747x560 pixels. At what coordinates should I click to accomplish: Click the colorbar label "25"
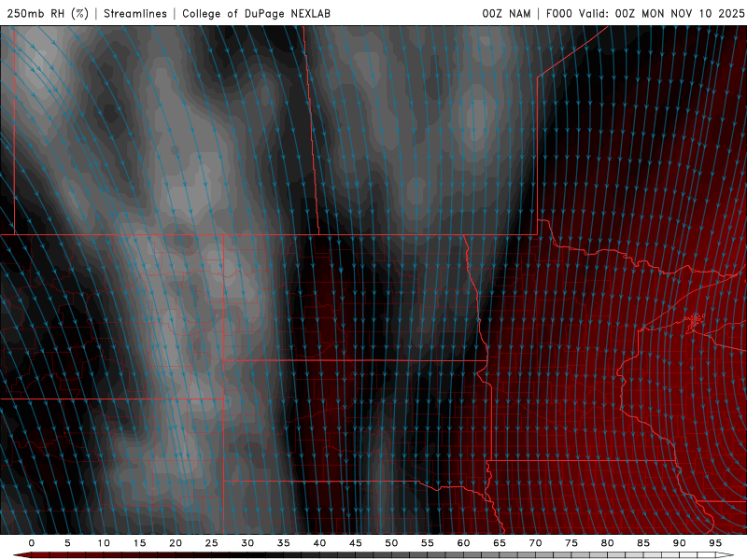(212, 543)
